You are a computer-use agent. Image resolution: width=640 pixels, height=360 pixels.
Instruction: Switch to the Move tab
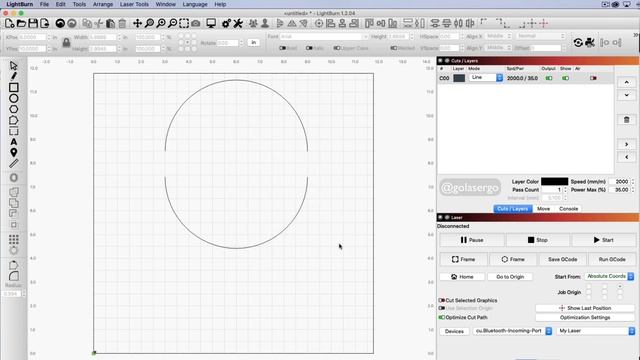pyautogui.click(x=543, y=209)
